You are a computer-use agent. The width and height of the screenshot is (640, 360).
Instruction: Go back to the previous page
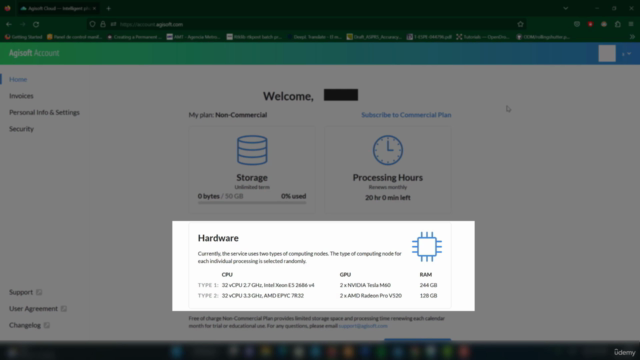pyautogui.click(x=9, y=24)
